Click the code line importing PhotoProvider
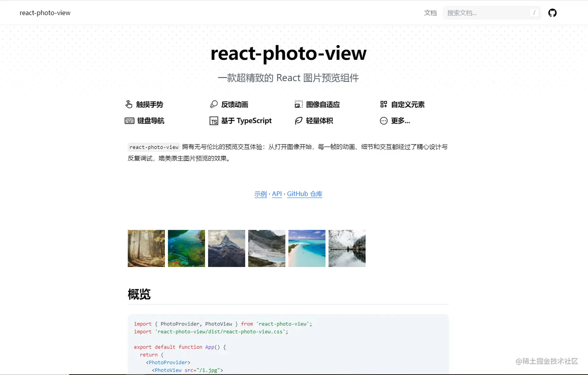This screenshot has height=375, width=588. point(223,324)
